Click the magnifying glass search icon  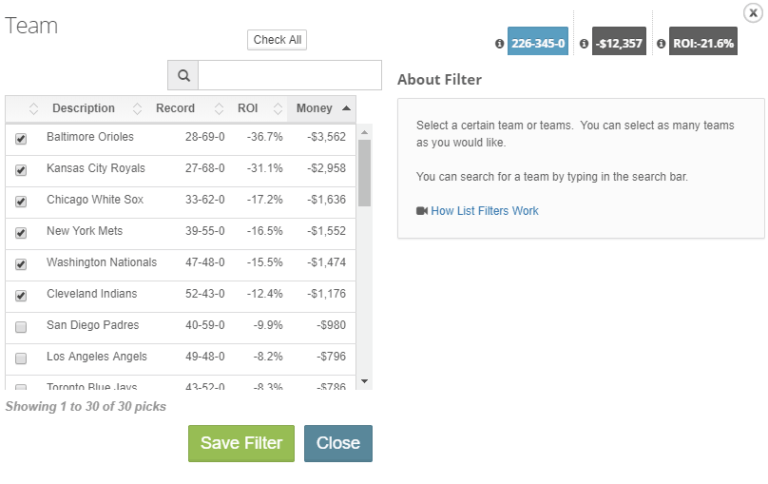(183, 75)
